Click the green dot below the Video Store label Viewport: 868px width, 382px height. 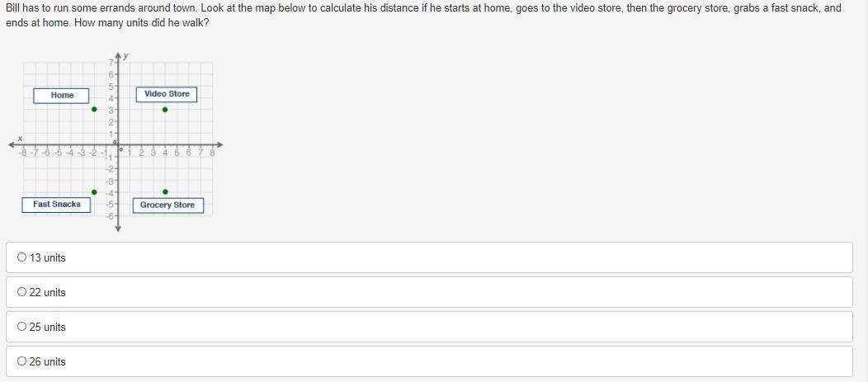165,109
